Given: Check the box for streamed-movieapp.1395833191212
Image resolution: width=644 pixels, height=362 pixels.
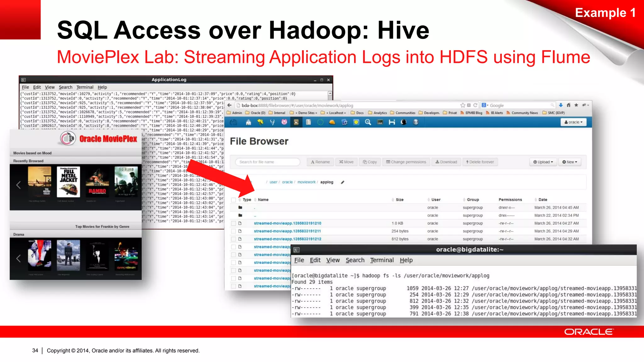Looking at the screenshot, I should (x=233, y=239).
